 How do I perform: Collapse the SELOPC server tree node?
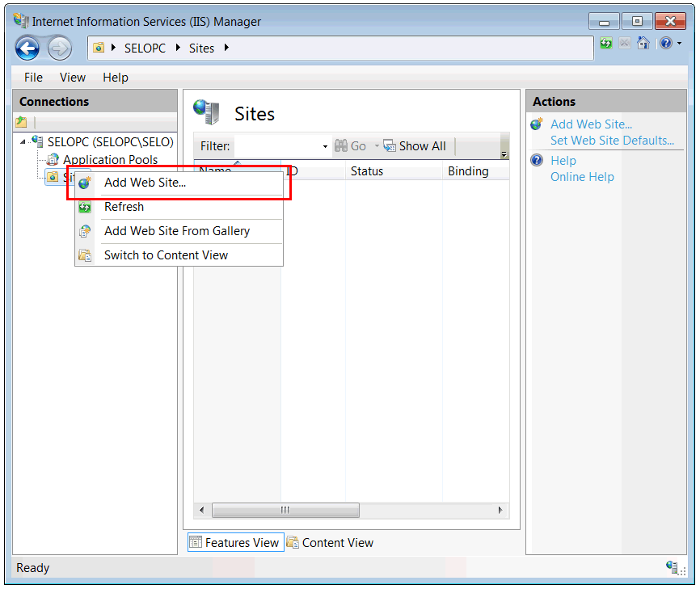click(x=23, y=142)
